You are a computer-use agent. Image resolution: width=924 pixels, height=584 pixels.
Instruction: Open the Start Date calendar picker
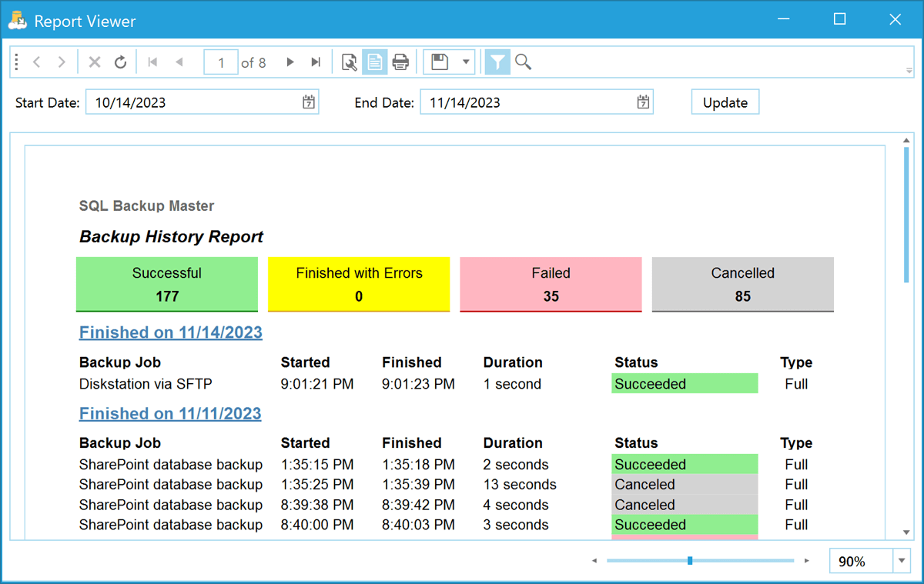309,101
